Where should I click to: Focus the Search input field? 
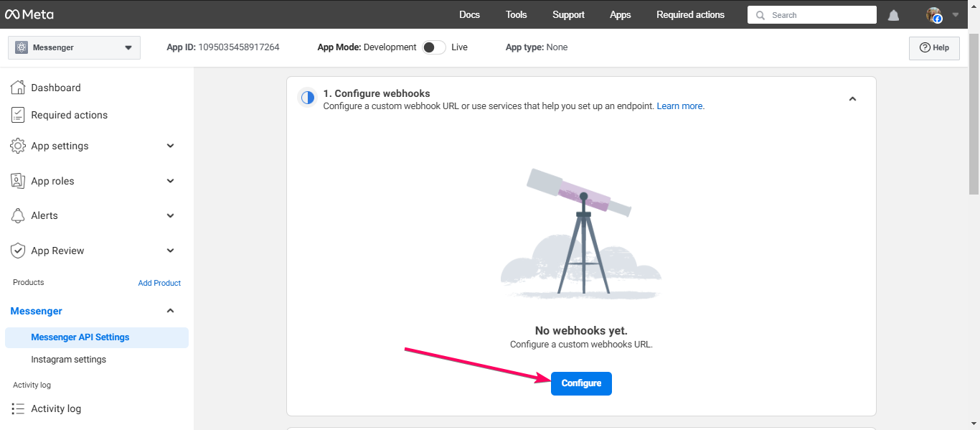point(812,15)
